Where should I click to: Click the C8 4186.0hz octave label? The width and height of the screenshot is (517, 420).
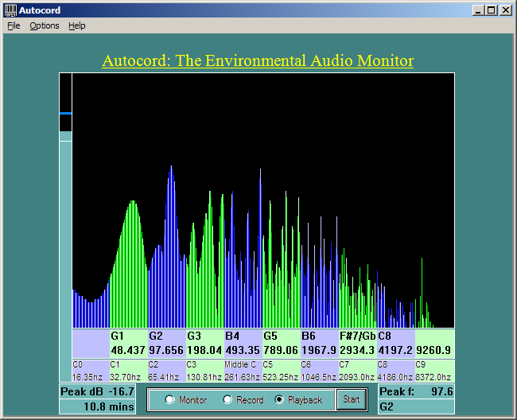[396, 371]
